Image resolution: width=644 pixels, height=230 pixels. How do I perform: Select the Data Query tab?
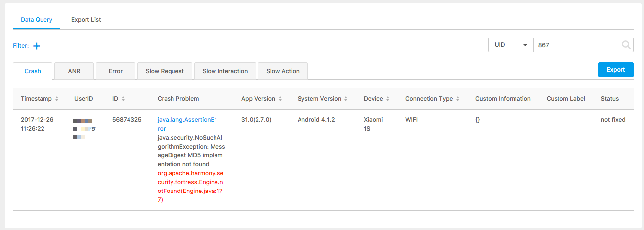pyautogui.click(x=37, y=20)
